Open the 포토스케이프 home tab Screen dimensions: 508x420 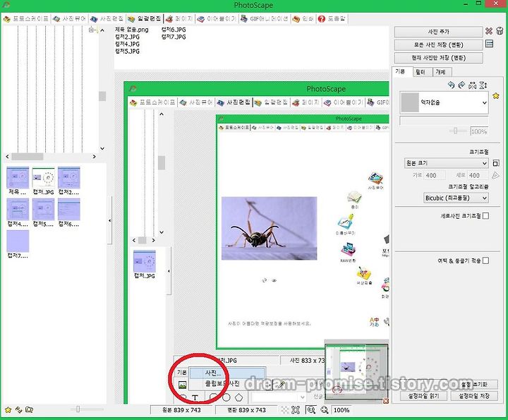tap(26, 19)
